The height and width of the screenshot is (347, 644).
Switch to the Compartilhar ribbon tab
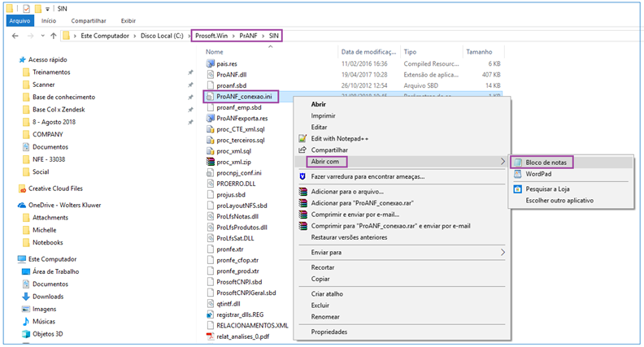[x=86, y=20]
